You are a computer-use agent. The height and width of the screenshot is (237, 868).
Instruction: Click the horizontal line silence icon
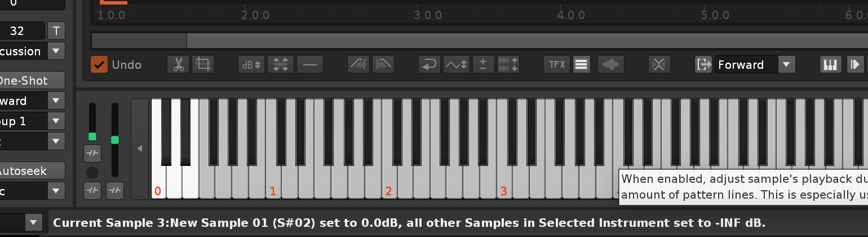(x=310, y=65)
